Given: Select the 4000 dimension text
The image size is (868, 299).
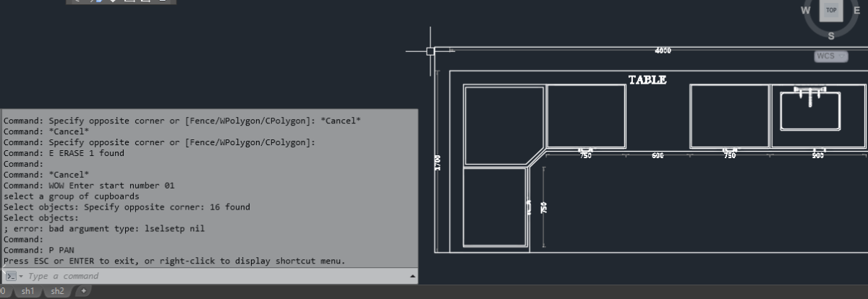Looking at the screenshot, I should point(663,51).
